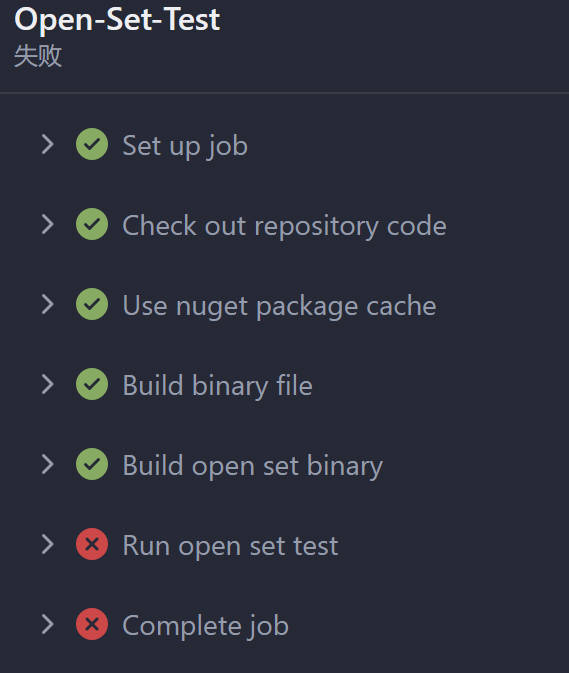
Task: Expand the Build open set binary chevron
Action: coord(48,464)
